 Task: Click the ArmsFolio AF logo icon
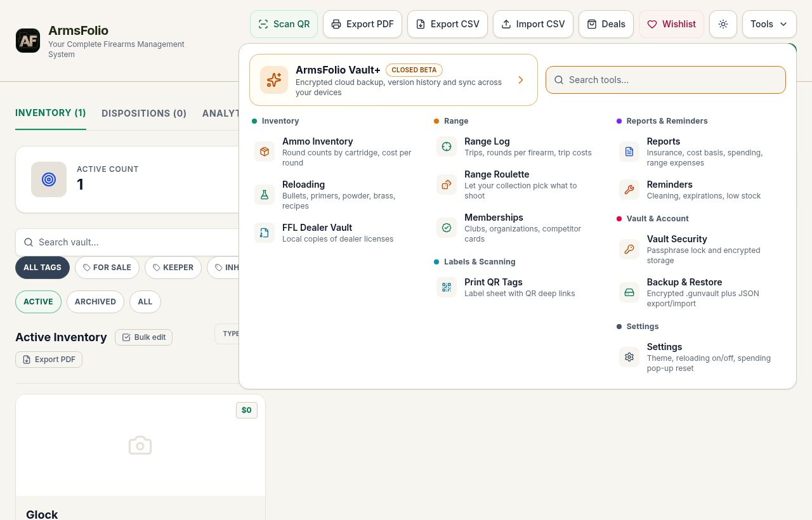pyautogui.click(x=28, y=41)
